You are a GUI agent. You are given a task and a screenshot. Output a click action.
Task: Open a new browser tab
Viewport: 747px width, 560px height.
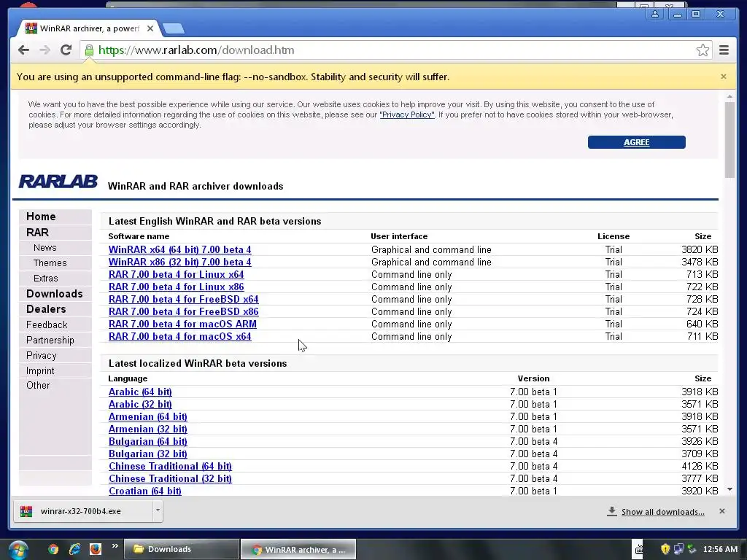(174, 29)
